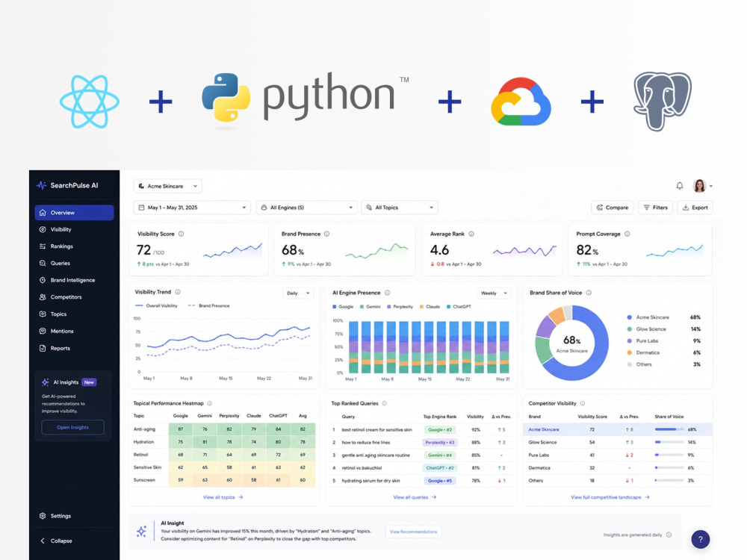Click the Google Cloud logo
The width and height of the screenshot is (747, 560).
click(521, 102)
